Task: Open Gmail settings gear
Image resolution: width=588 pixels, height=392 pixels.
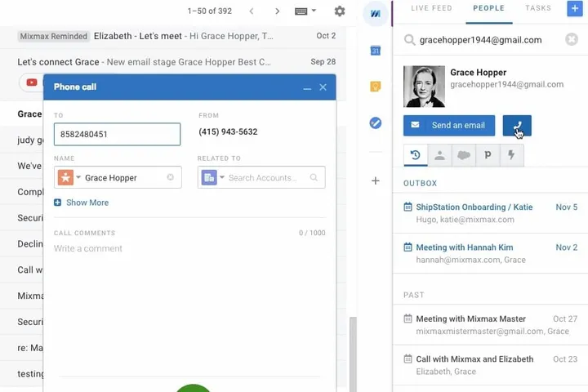Action: [340, 11]
